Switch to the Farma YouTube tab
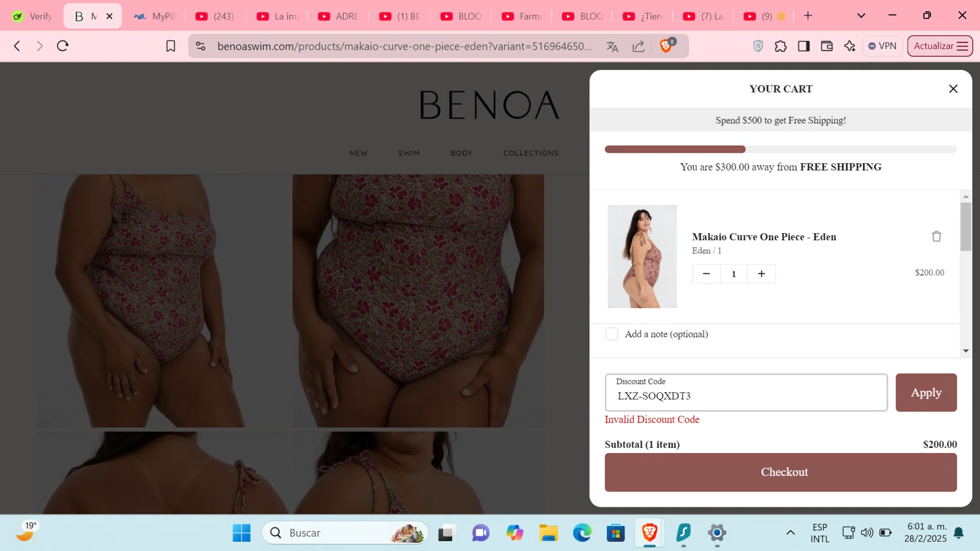The image size is (980, 551). (522, 16)
